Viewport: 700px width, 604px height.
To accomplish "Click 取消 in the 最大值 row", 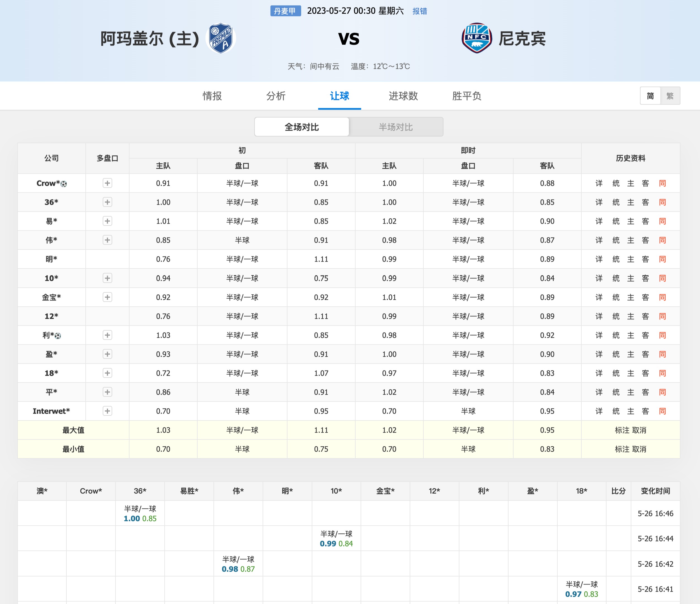I will tap(639, 430).
